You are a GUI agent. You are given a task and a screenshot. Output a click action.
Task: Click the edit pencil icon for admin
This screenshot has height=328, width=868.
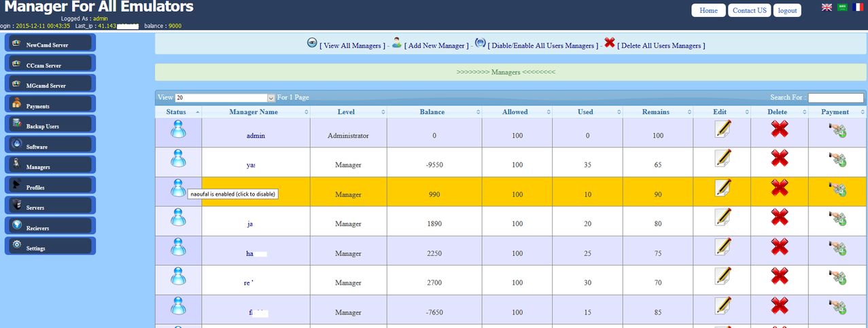click(723, 129)
